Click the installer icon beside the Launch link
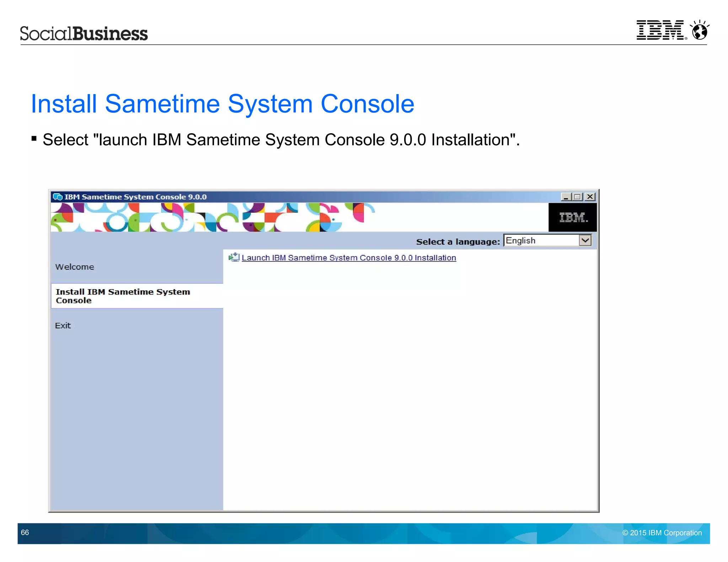 pos(234,257)
